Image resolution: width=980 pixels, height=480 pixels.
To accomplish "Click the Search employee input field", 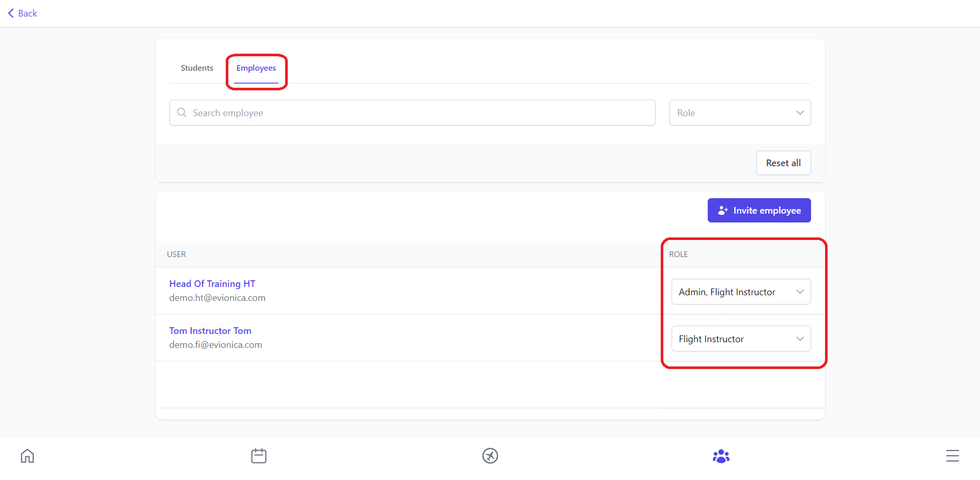I will [412, 113].
